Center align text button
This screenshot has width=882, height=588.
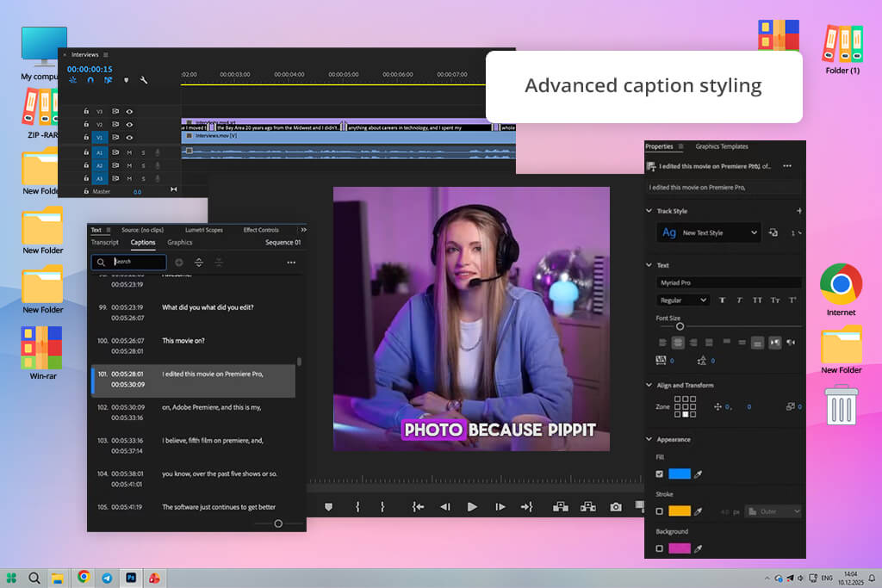[678, 343]
